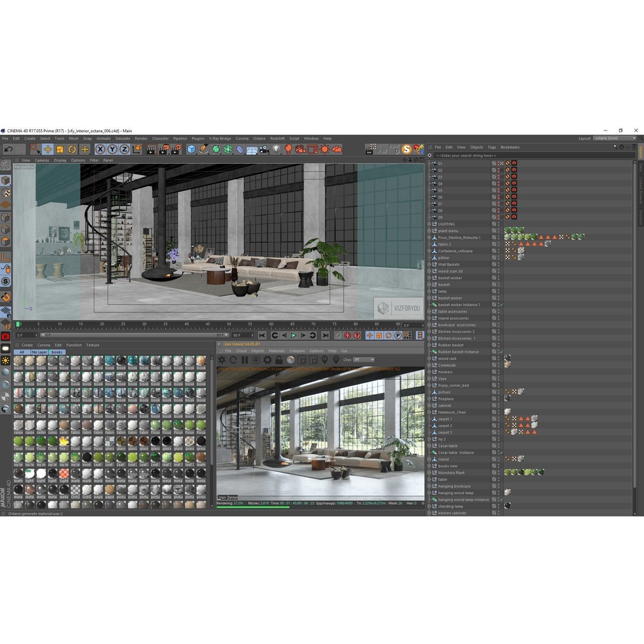This screenshot has height=644, width=644.
Task: Click the orange Octane sun daylight icon
Action: coord(324,150)
